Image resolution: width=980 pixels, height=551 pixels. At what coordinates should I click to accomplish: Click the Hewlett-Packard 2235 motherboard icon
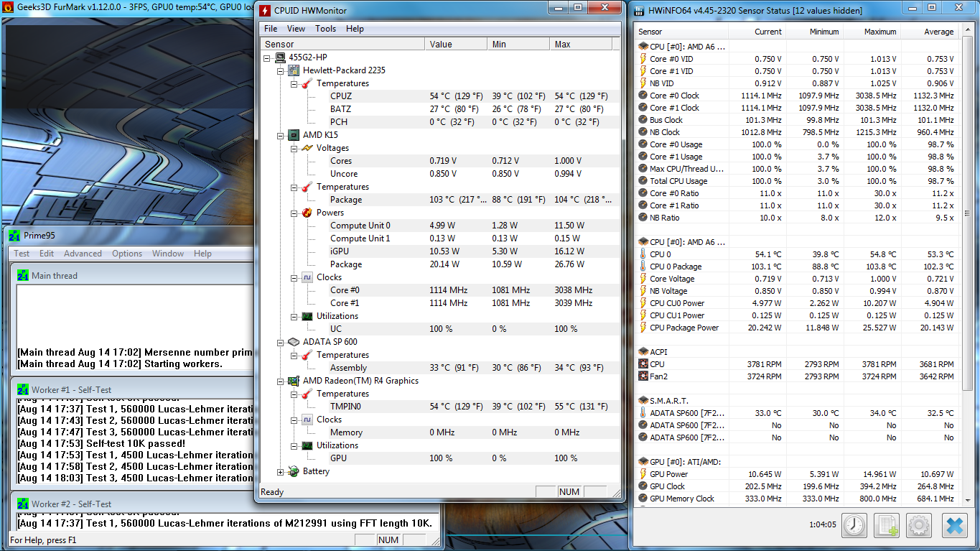pyautogui.click(x=294, y=70)
